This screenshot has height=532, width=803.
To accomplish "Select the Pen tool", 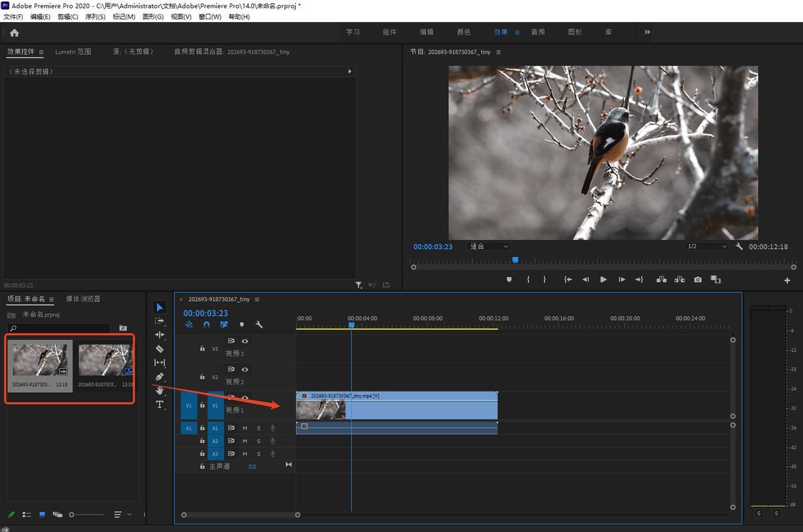I will point(159,377).
